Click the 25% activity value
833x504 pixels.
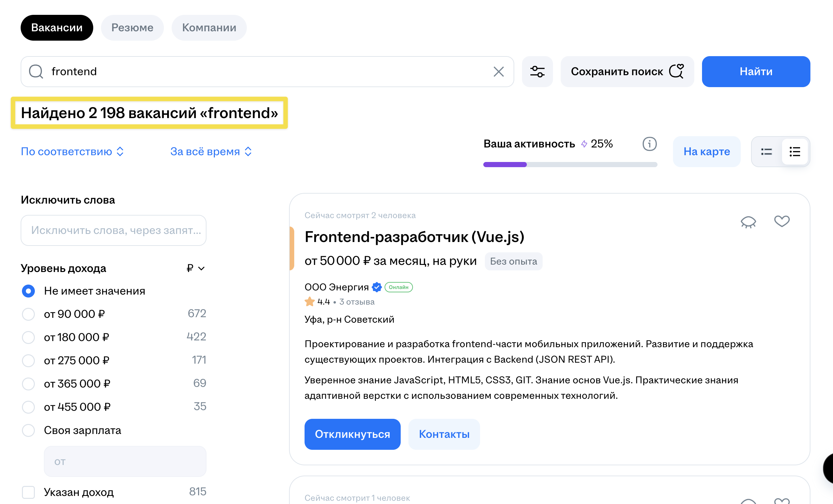tap(601, 144)
